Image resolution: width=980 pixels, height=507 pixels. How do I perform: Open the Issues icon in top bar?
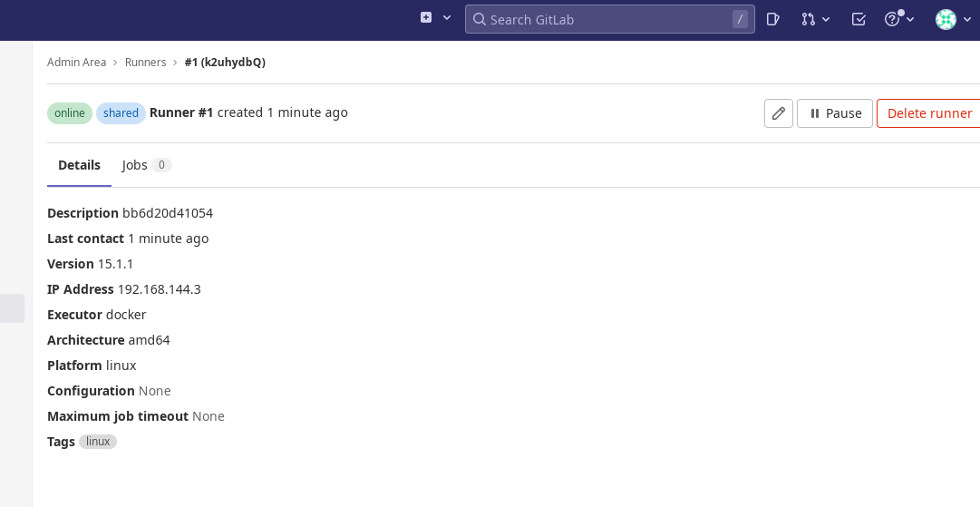point(772,19)
